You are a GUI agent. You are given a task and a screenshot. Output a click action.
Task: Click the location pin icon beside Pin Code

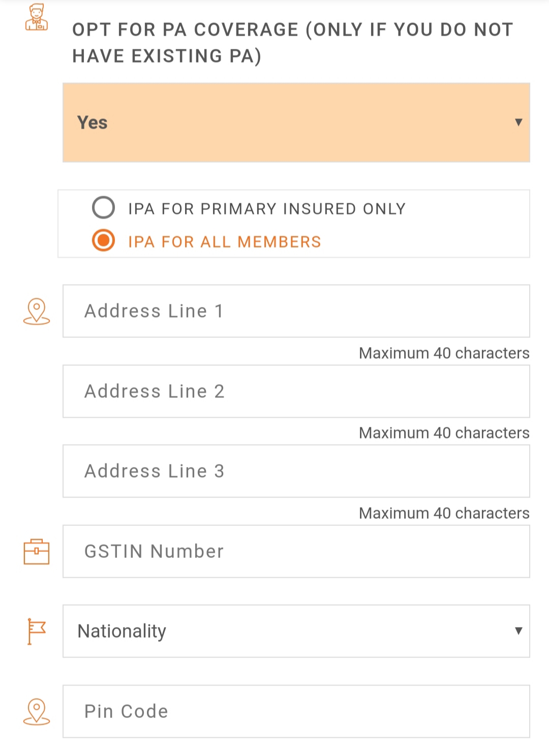click(x=36, y=711)
